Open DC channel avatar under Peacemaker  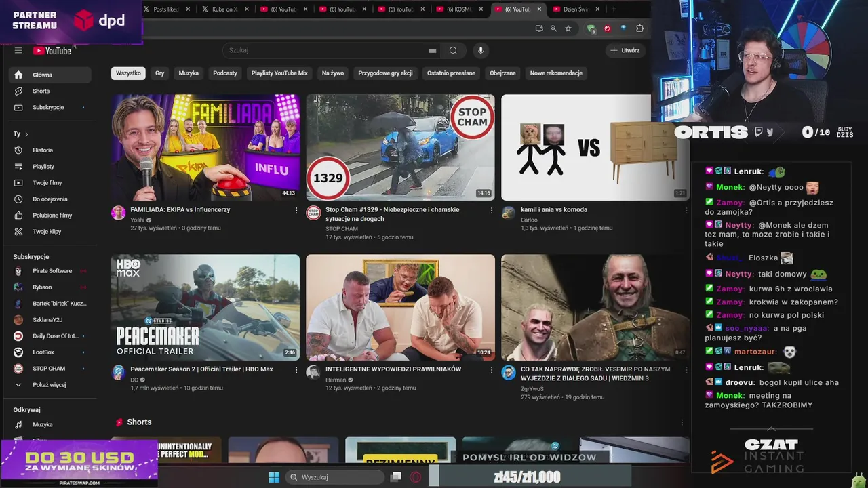pos(119,373)
